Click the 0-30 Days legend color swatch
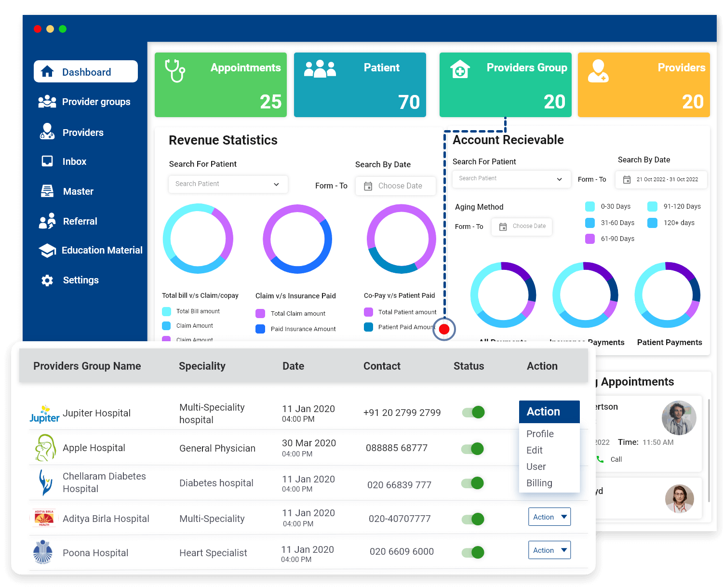The height and width of the screenshot is (588, 723). 590,206
